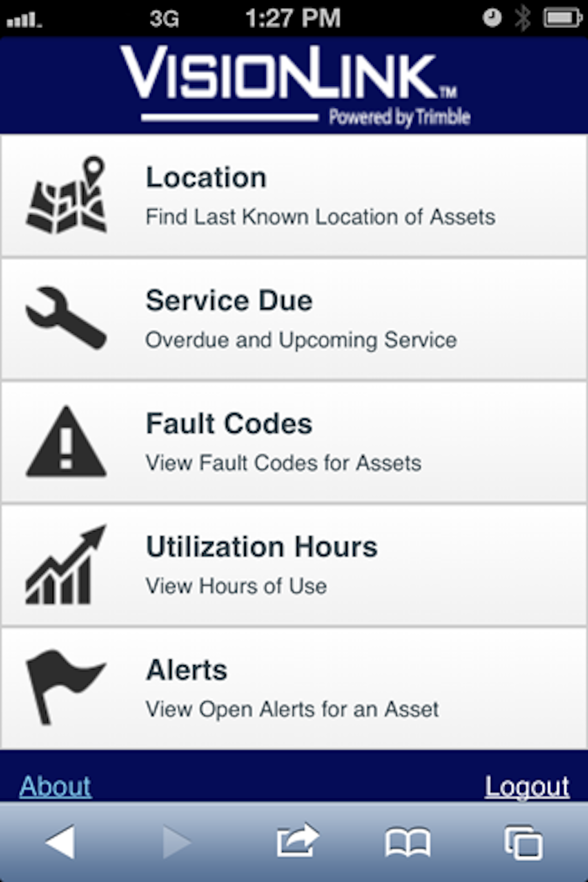Open the Location menu item
Image resolution: width=588 pixels, height=882 pixels.
pyautogui.click(x=206, y=177)
